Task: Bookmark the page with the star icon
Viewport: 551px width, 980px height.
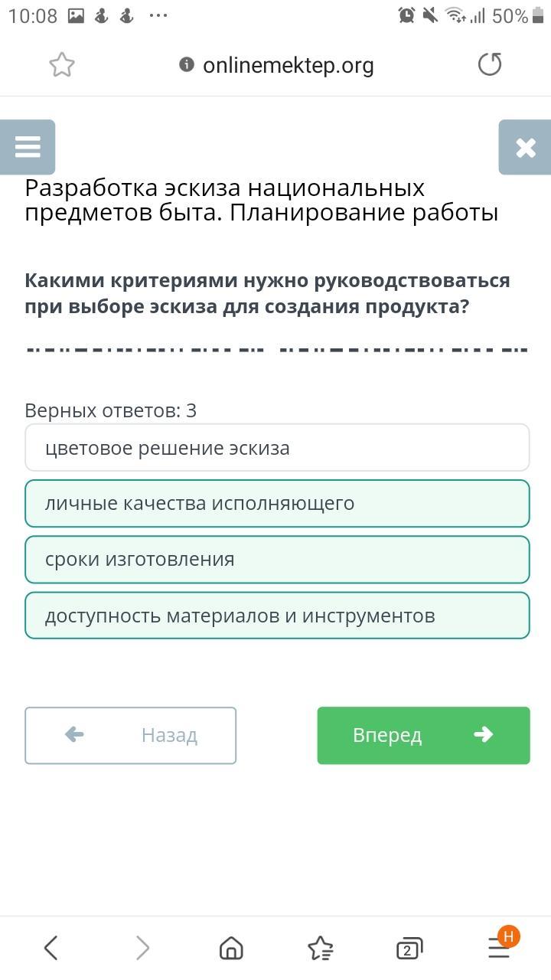Action: [x=62, y=65]
